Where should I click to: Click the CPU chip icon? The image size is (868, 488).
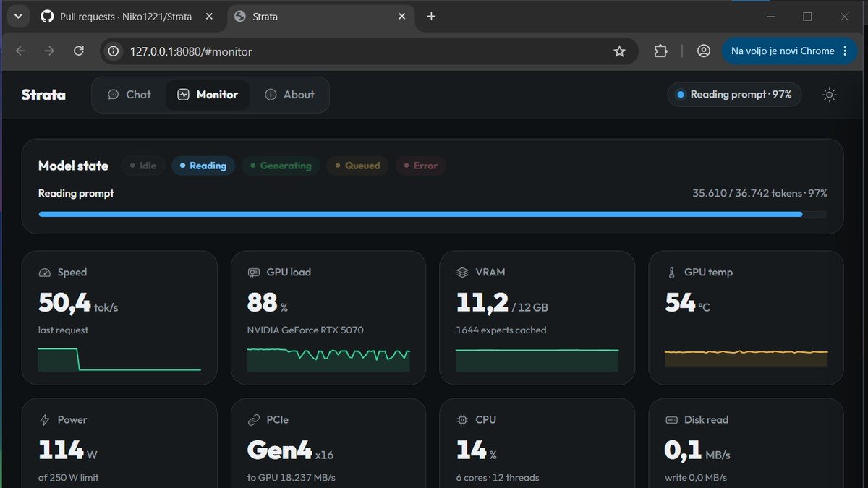pyautogui.click(x=463, y=420)
